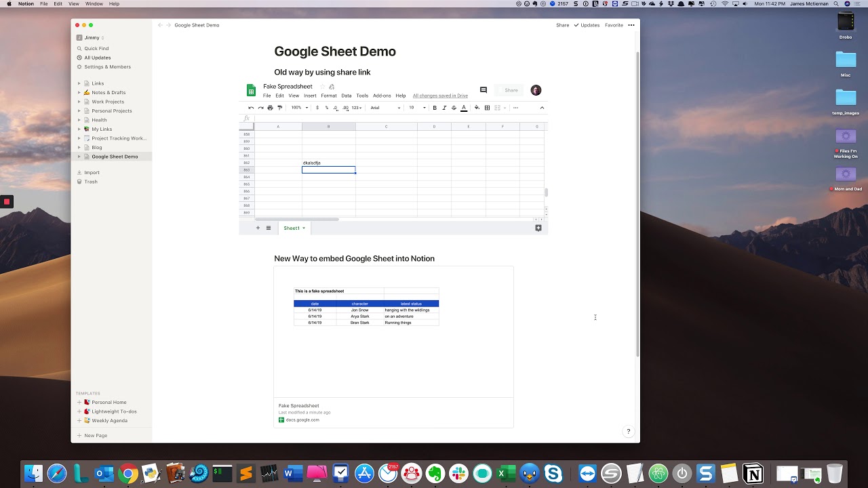The height and width of the screenshot is (488, 868).
Task: Click the Explore button at the sheet's bottom right
Action: point(538,228)
